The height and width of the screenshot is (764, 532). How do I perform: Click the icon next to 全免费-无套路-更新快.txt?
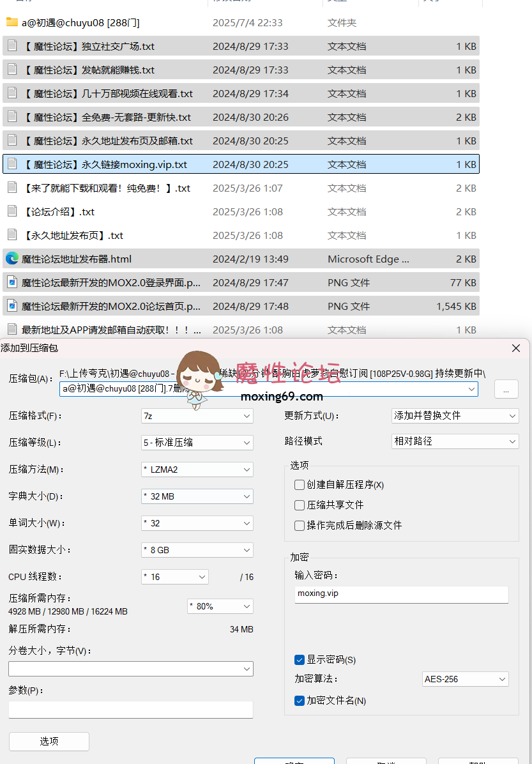pos(12,117)
